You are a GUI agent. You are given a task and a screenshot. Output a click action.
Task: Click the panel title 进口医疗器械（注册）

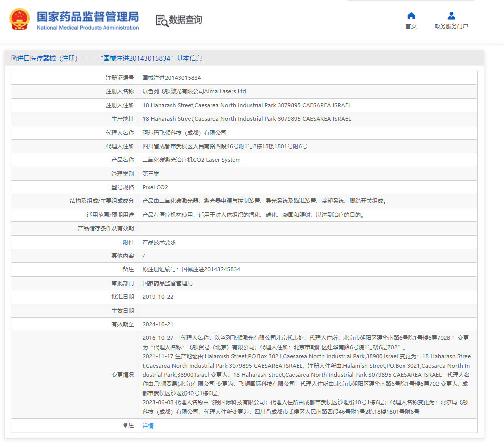click(x=47, y=58)
